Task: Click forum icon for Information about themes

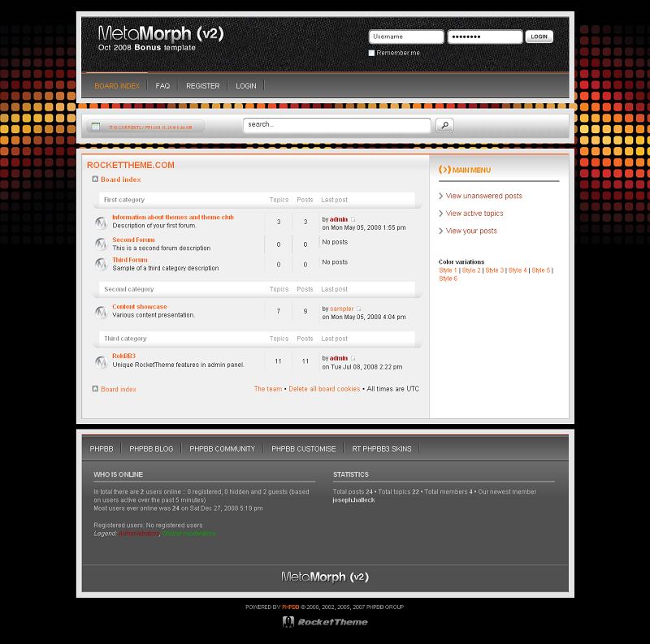Action: (x=101, y=223)
